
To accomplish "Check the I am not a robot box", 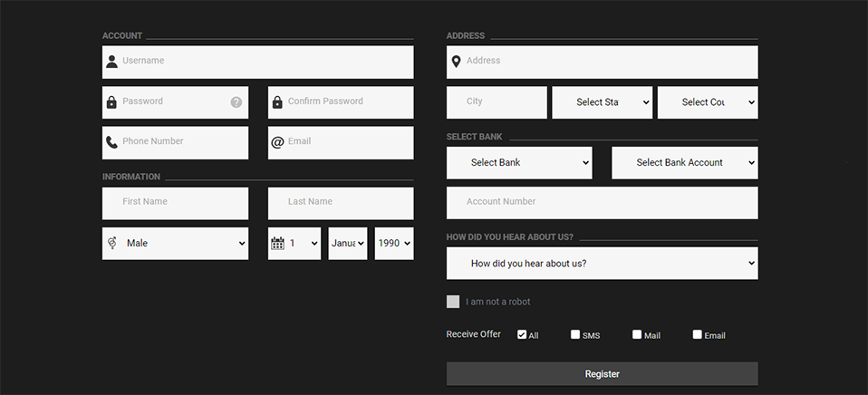I will pos(453,302).
